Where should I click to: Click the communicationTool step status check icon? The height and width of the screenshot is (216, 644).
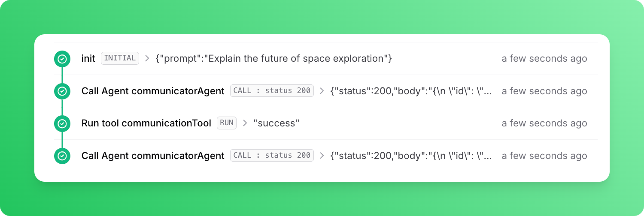(62, 123)
